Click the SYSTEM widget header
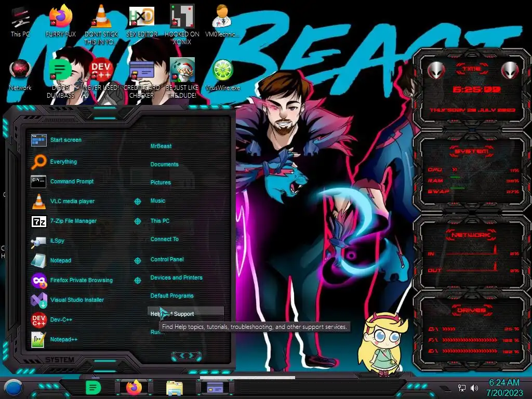Screen dimensions: 532x399 [471, 151]
